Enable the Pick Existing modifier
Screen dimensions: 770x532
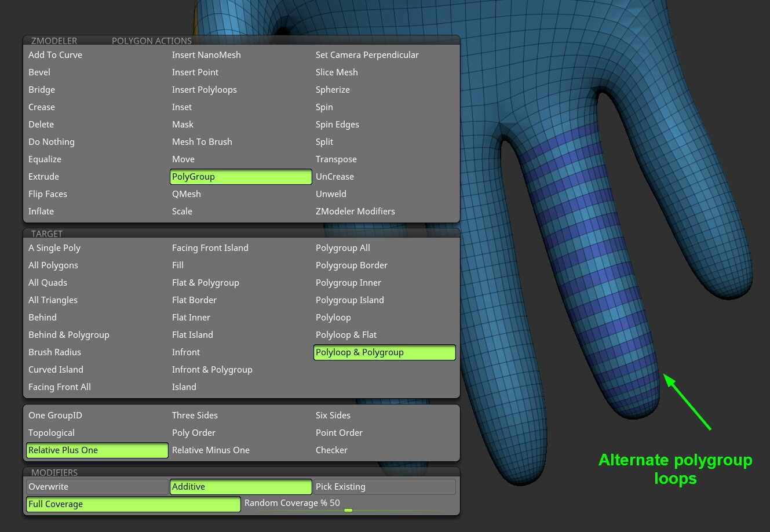click(x=384, y=487)
